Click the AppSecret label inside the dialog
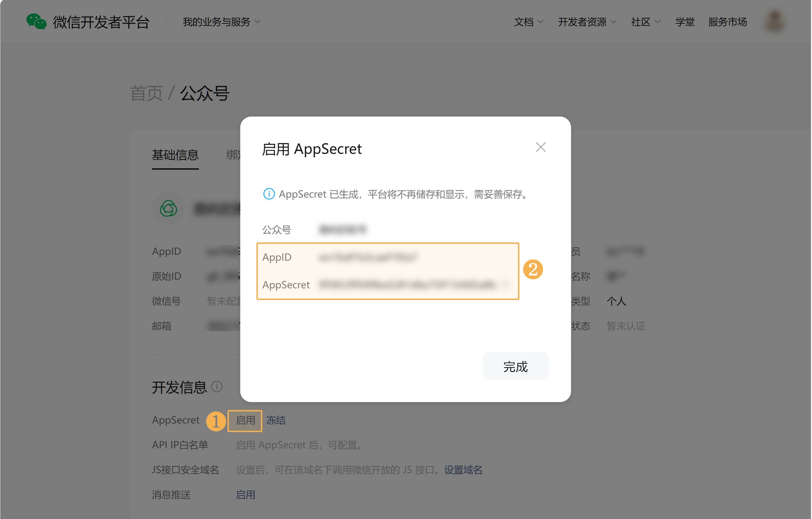Image resolution: width=812 pixels, height=519 pixels. (286, 285)
